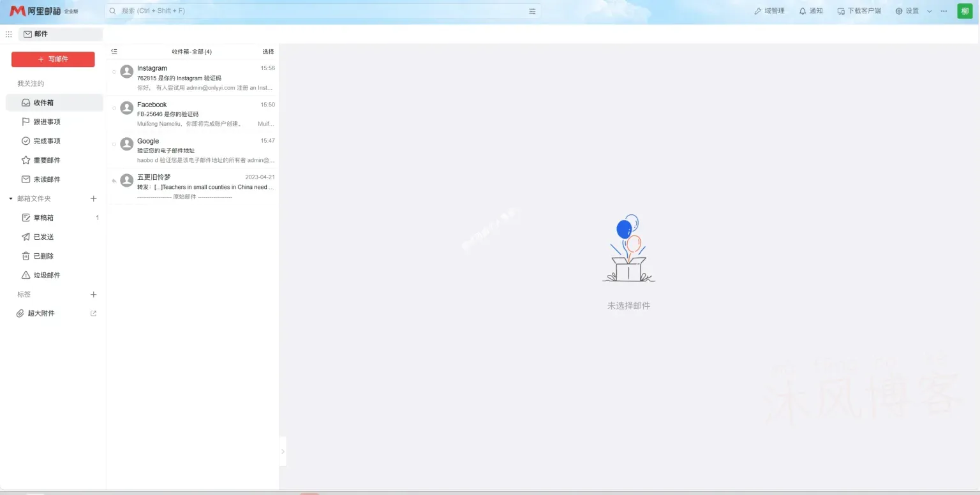Click 选择 to select emails
The height and width of the screenshot is (495, 980).
(268, 52)
